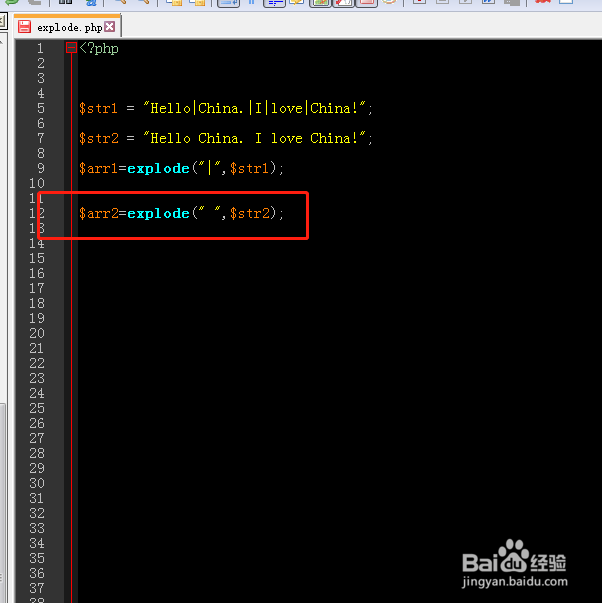Click line number 25 in the margin
The height and width of the screenshot is (603, 602).
[37, 408]
